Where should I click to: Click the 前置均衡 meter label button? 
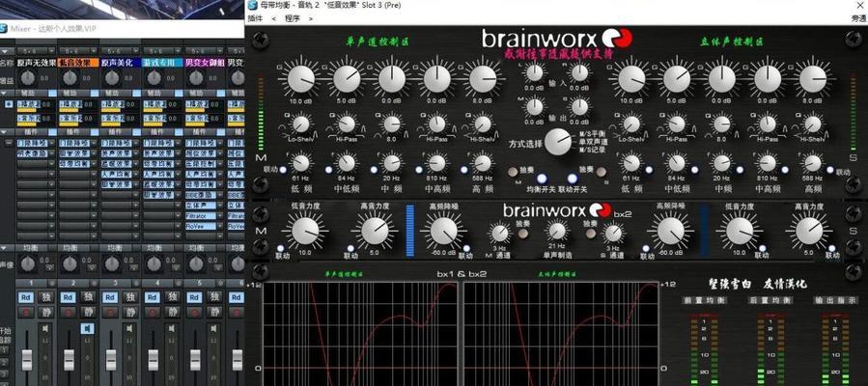click(703, 300)
